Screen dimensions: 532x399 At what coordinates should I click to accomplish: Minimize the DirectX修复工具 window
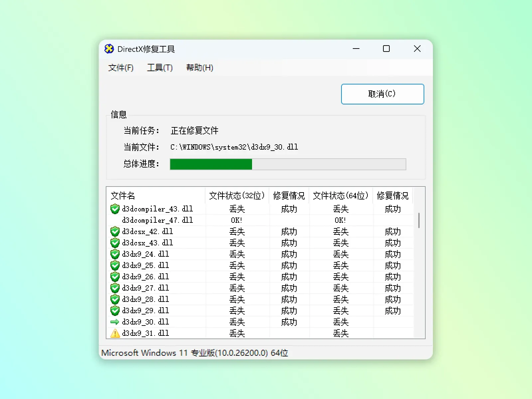click(356, 49)
